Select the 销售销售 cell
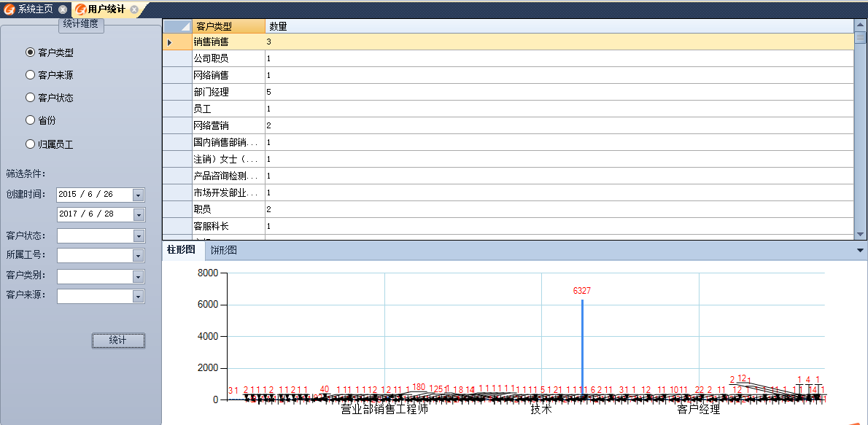The height and width of the screenshot is (425, 868). tap(228, 42)
